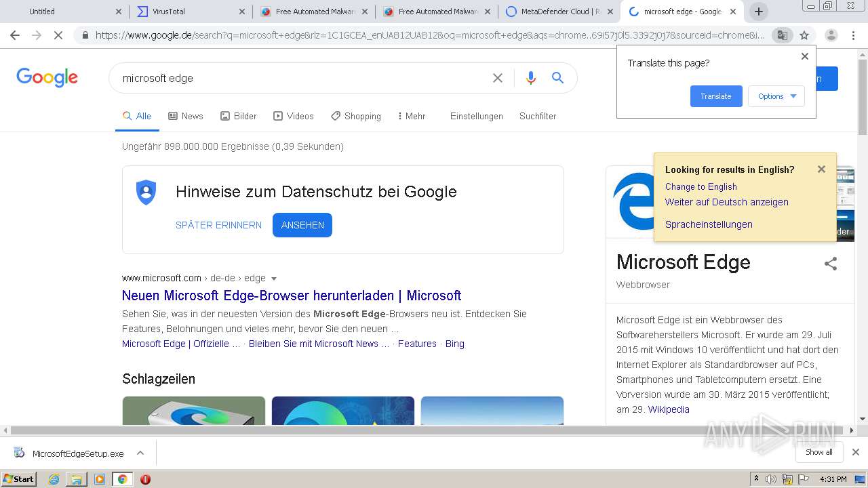
Task: Select the Videos search tab
Action: click(294, 116)
